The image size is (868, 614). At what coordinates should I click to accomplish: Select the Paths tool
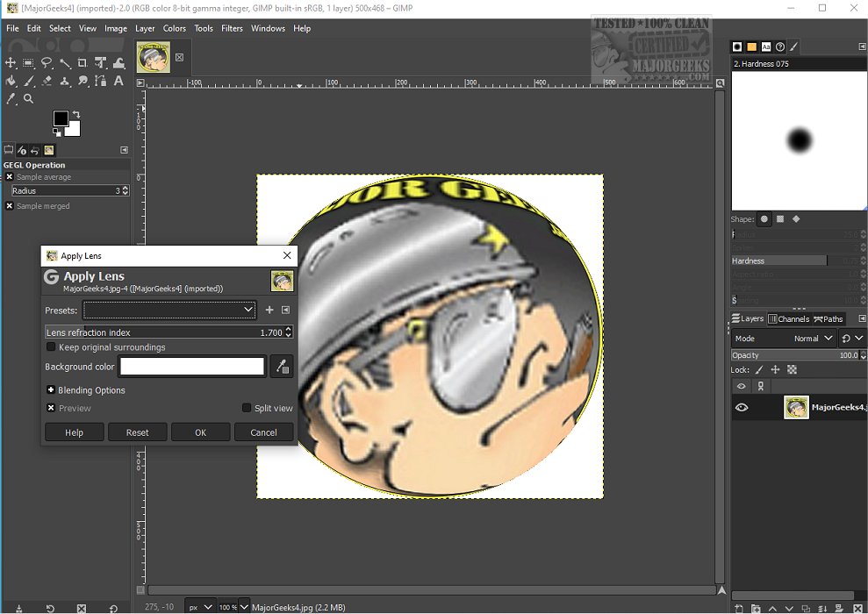(x=100, y=82)
